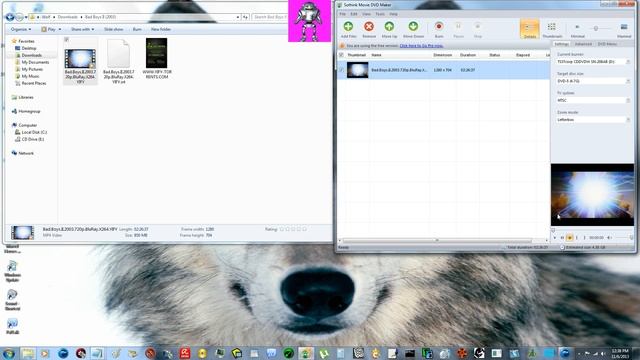
Task: Start burning with the Burn icon
Action: tap(439, 27)
